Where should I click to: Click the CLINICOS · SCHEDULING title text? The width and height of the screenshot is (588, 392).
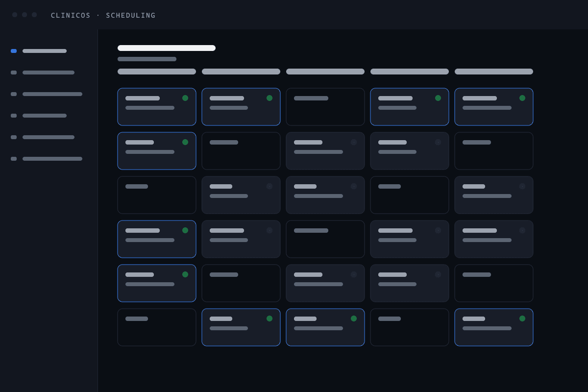point(103,15)
